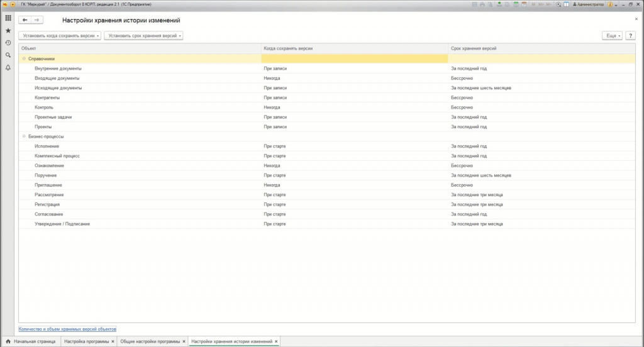The width and height of the screenshot is (644, 347).
Task: Open 'Установить когда сохранять версии' dropdown
Action: pyautogui.click(x=60, y=36)
